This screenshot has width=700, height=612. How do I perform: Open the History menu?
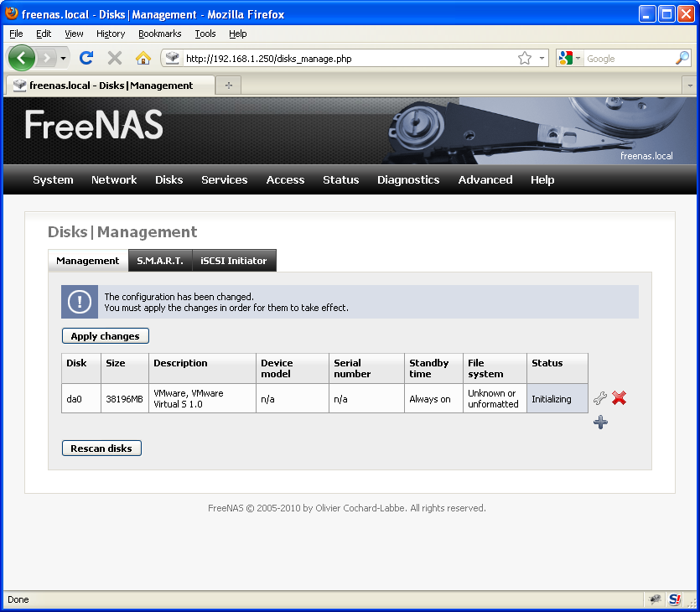click(x=111, y=34)
